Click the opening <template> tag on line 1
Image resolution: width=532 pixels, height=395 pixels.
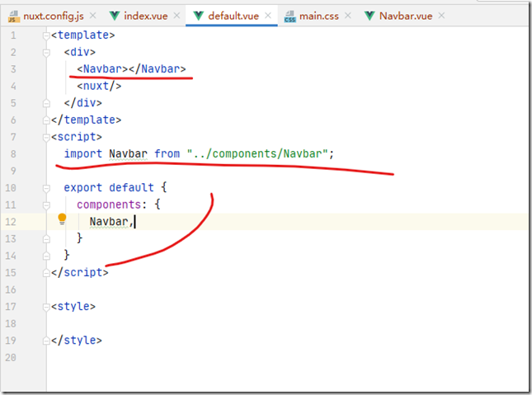pyautogui.click(x=83, y=35)
